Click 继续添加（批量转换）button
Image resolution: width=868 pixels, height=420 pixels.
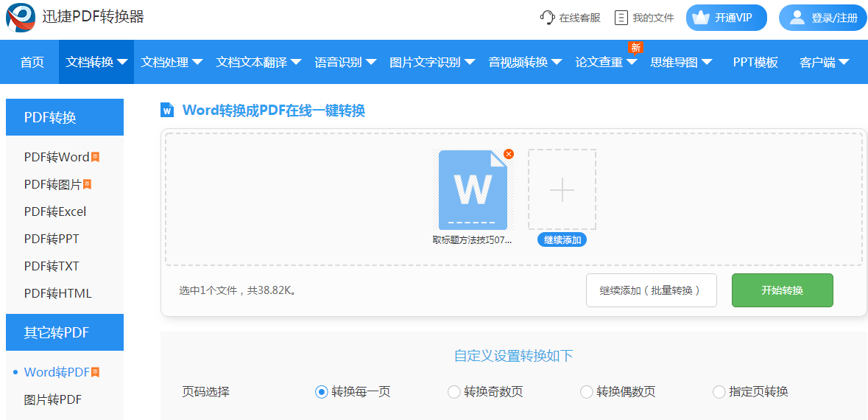coord(652,290)
